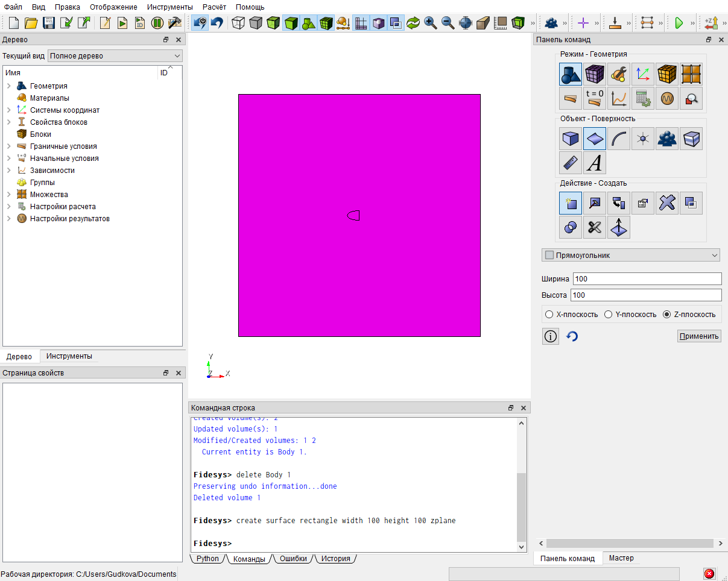Click the zoom out magnifier icon
Viewport: 728px width, 581px height.
(x=448, y=24)
